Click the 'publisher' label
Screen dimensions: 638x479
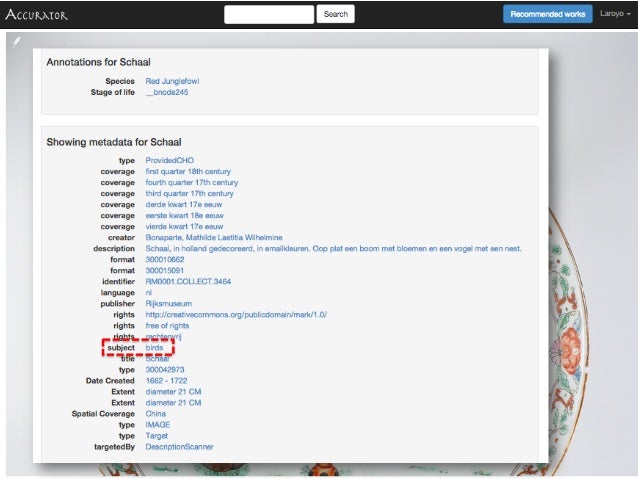[118, 304]
